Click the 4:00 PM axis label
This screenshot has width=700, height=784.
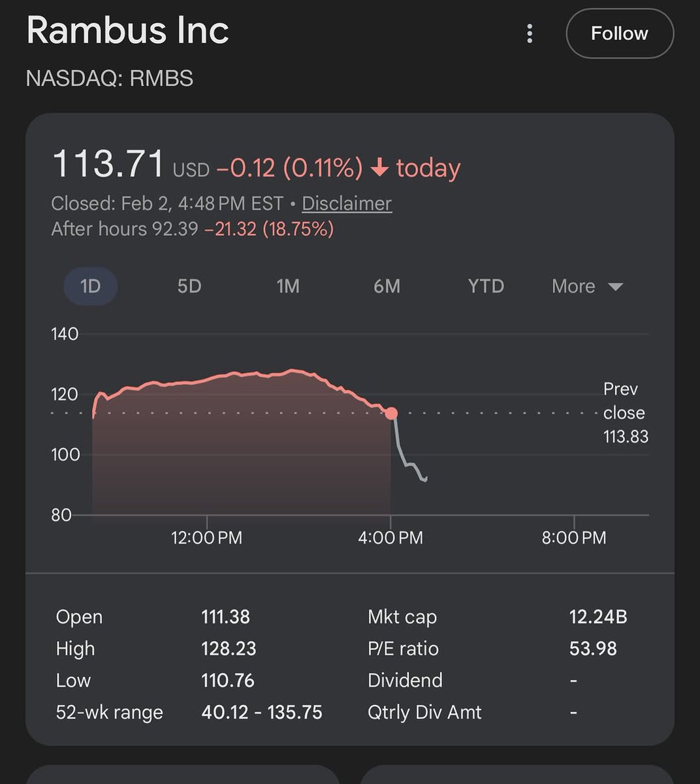point(390,538)
